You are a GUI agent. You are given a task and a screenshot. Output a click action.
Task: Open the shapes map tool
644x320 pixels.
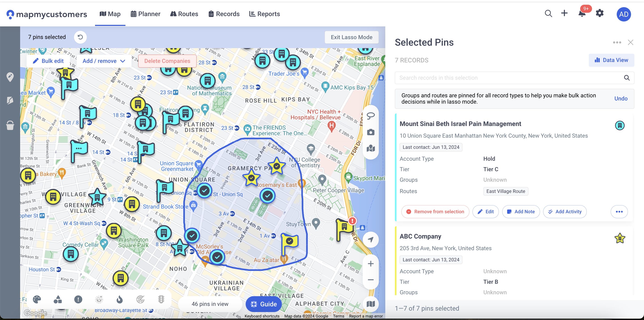[x=58, y=299]
